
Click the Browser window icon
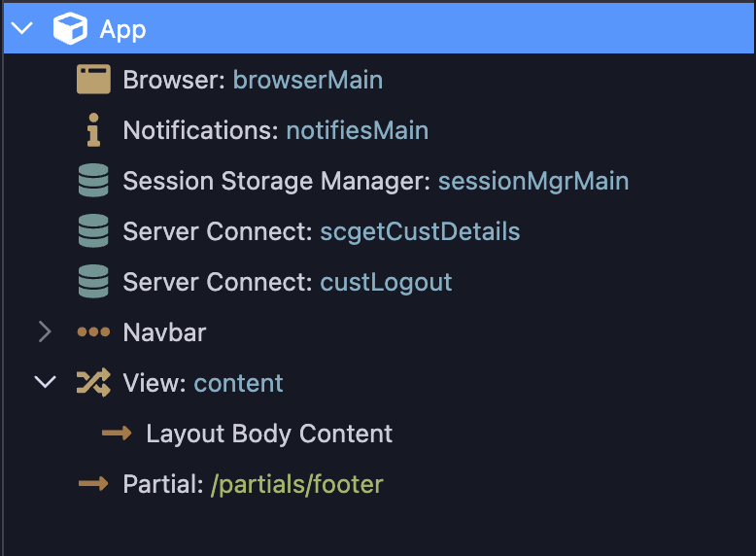tap(93, 80)
